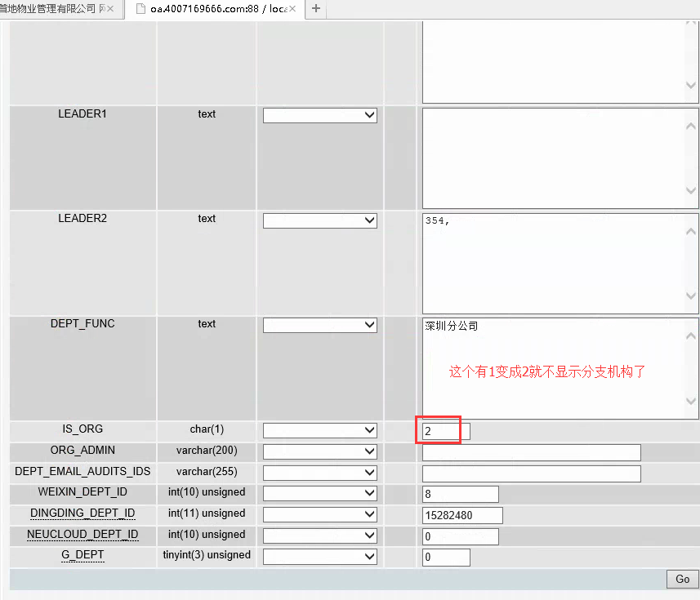Click the page icon on oa.4007169666.com tab
The width and height of the screenshot is (700, 600).
click(x=140, y=8)
